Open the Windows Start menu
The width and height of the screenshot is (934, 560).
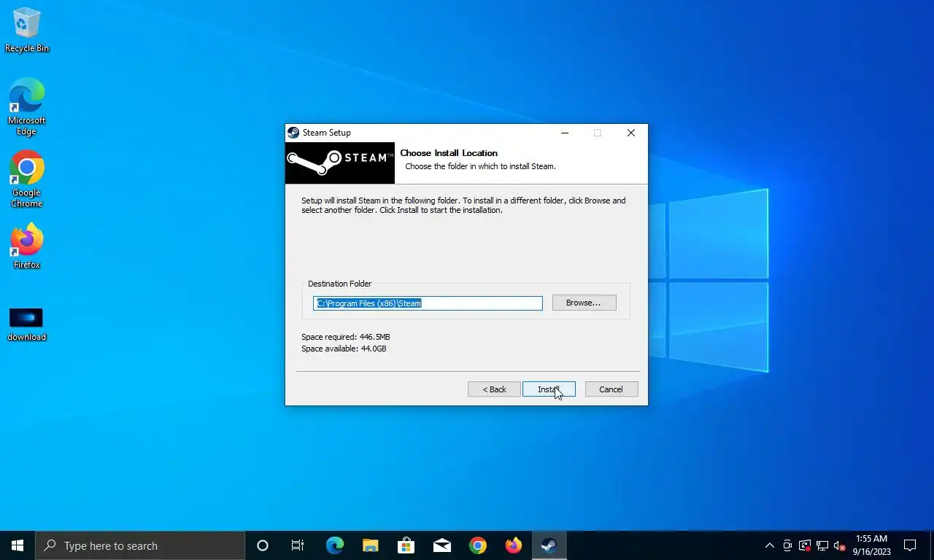tap(18, 545)
